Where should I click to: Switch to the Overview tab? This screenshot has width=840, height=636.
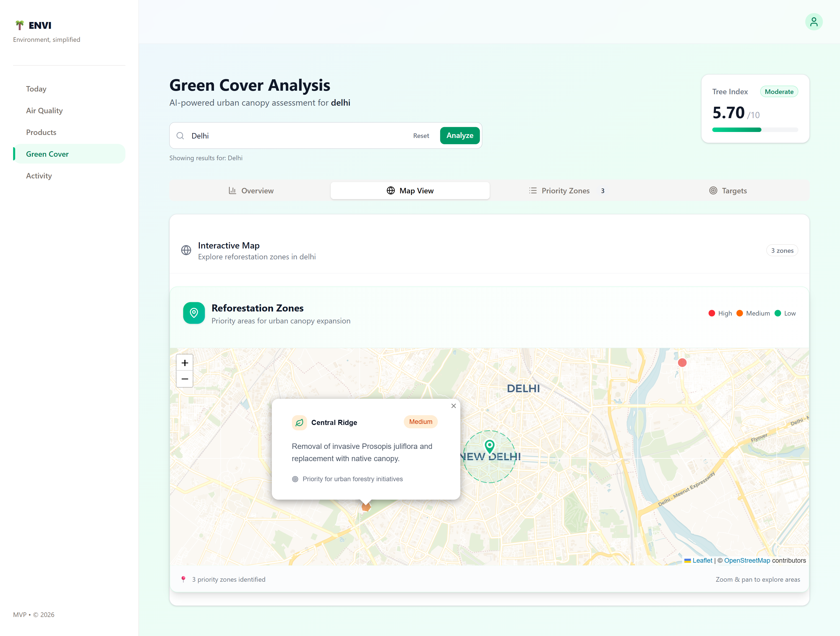tap(251, 191)
